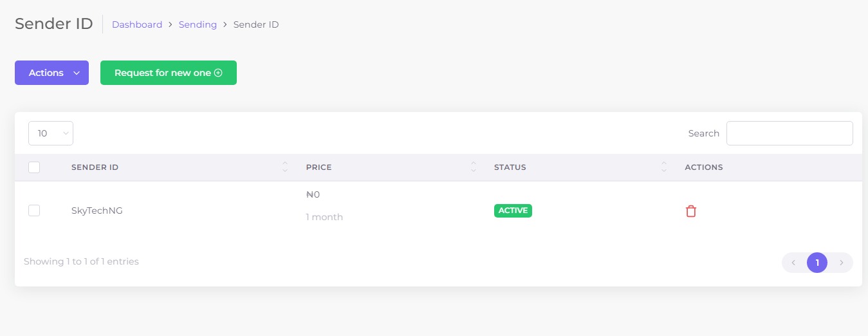Click the plus icon on the Request for new one button
Screen dimensions: 868x336
(x=218, y=73)
